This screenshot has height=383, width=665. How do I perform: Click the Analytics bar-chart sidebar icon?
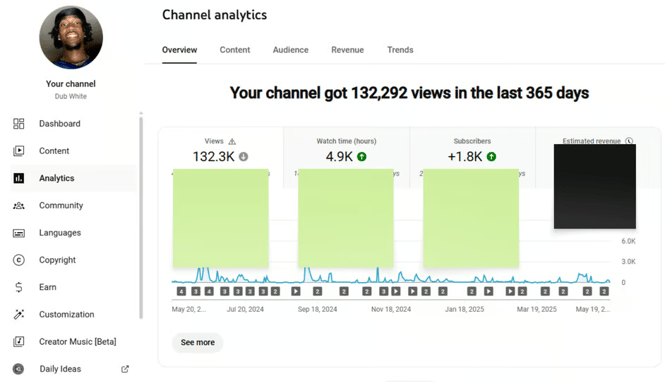19,178
